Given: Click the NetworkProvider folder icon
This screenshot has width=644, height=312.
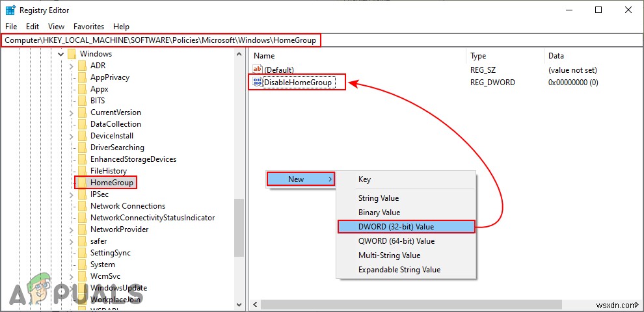Looking at the screenshot, I should [x=83, y=229].
